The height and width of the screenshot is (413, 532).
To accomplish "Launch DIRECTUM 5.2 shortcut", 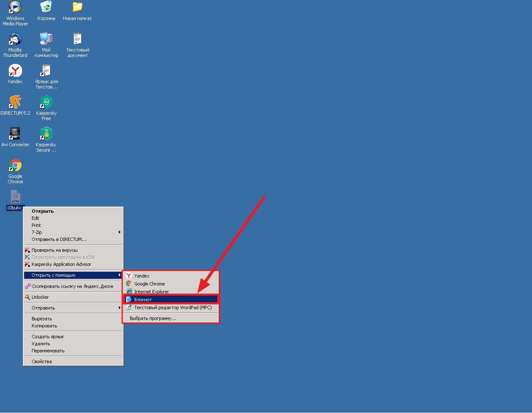I will (x=15, y=103).
